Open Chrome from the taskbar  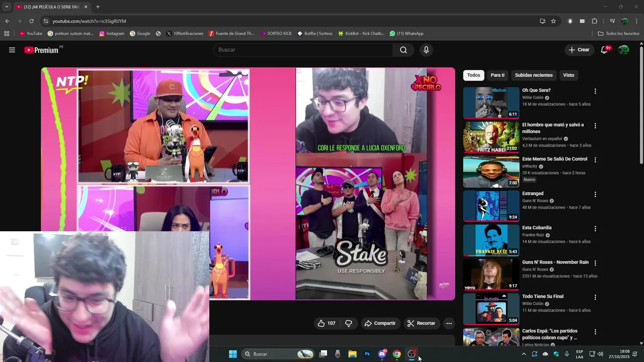[x=397, y=354]
